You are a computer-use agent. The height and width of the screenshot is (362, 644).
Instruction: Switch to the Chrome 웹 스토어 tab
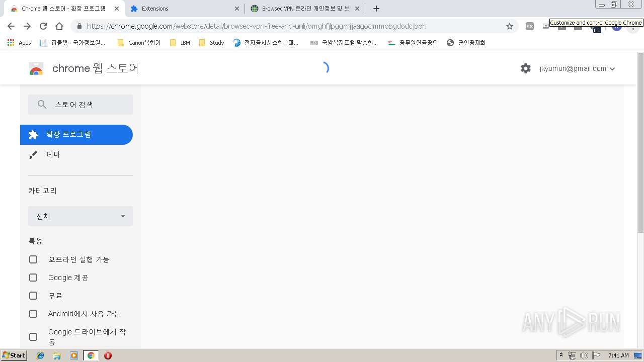point(63,9)
